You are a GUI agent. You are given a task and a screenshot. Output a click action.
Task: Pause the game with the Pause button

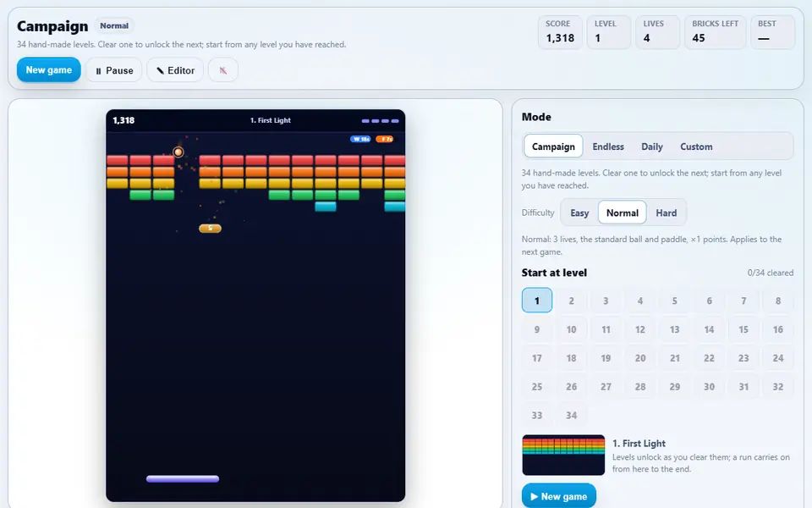pyautogui.click(x=114, y=70)
